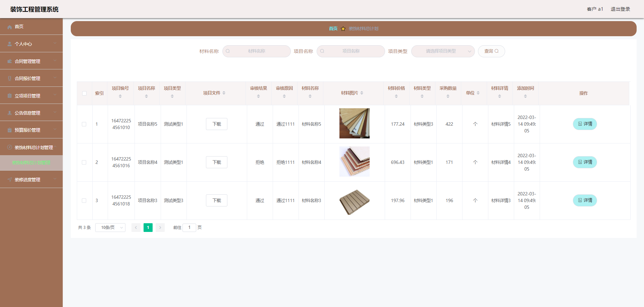Sort by 审核原因 column arrows
Screen dimensions: 644x307
[x=284, y=96]
